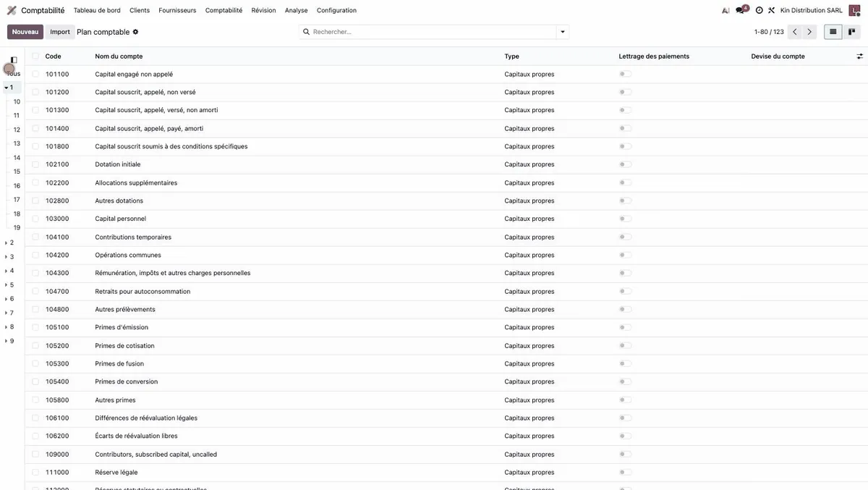Open the Comptabilité app home icon

point(12,10)
